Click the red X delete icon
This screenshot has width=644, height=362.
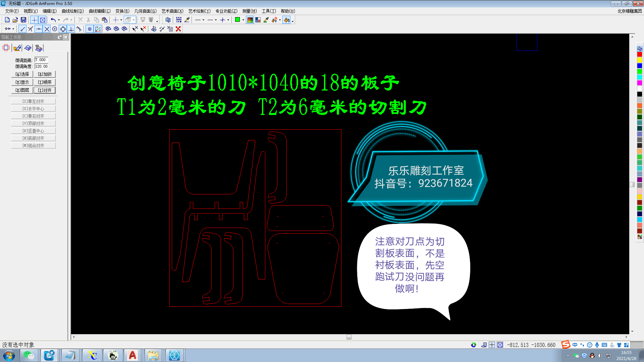coord(178,29)
